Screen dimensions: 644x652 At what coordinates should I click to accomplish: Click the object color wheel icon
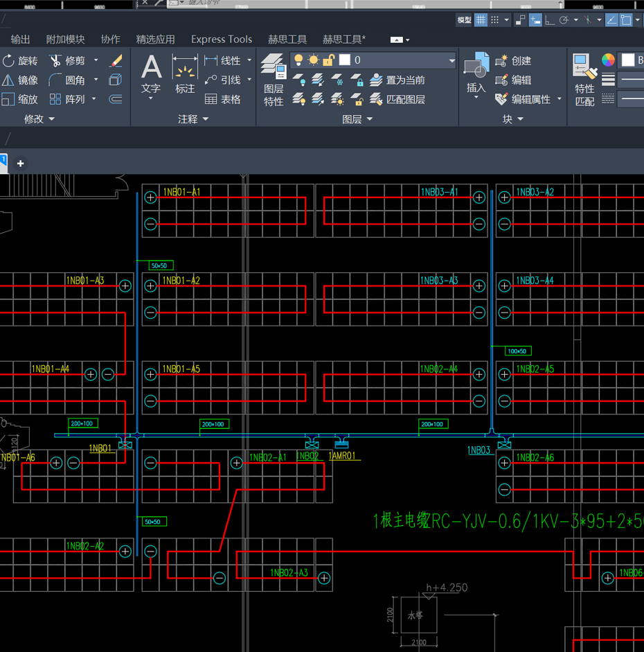(x=608, y=60)
